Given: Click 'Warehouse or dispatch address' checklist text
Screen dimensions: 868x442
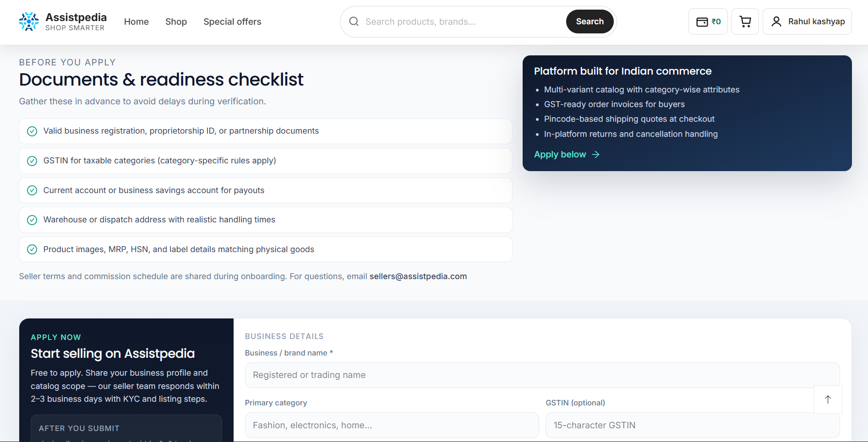Looking at the screenshot, I should [x=159, y=220].
